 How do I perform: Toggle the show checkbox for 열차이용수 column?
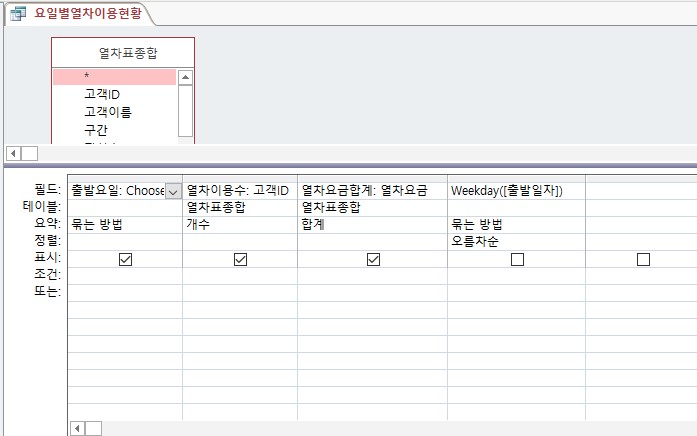[x=240, y=259]
